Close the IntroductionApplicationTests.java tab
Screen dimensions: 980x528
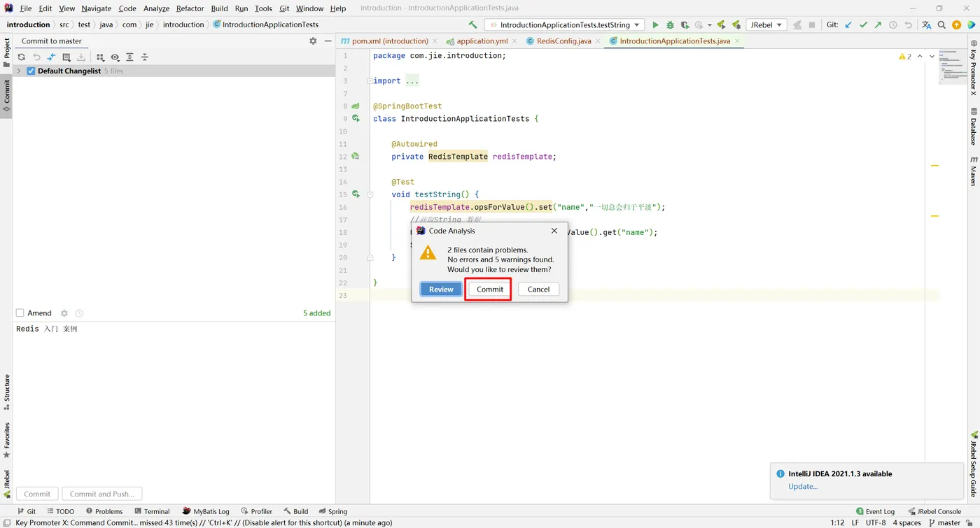pos(736,41)
